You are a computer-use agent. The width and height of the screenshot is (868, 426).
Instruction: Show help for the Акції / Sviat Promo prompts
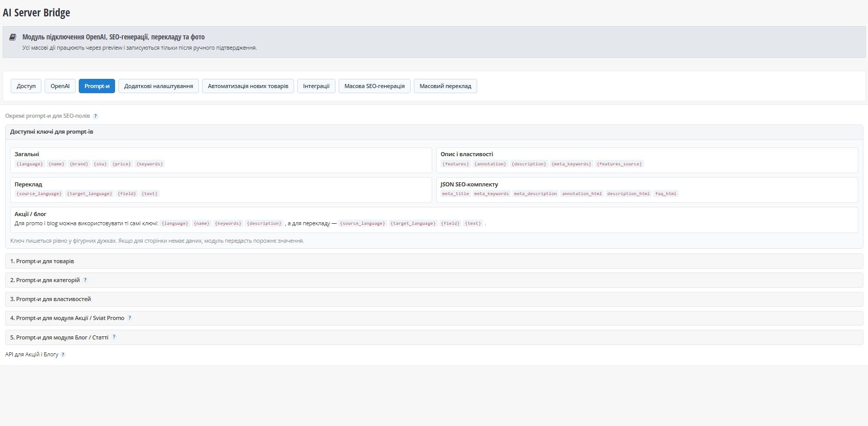tap(130, 318)
